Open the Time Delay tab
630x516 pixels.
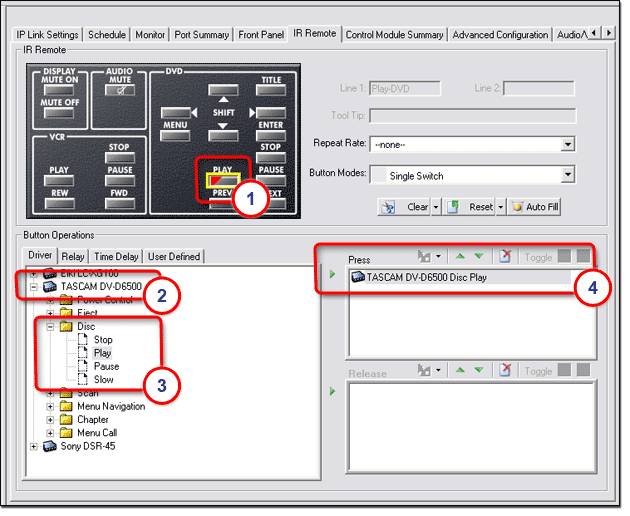tap(118, 256)
